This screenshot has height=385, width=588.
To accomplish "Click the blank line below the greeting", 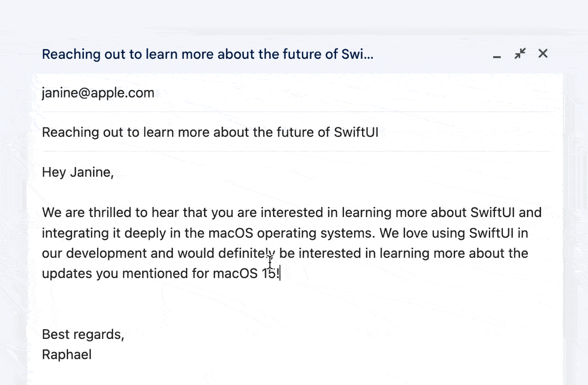I will [196, 192].
